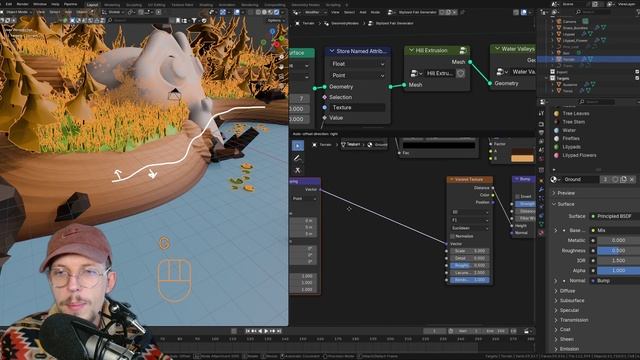
Task: Open the Hill Extru... node group selector
Action: 416,73
